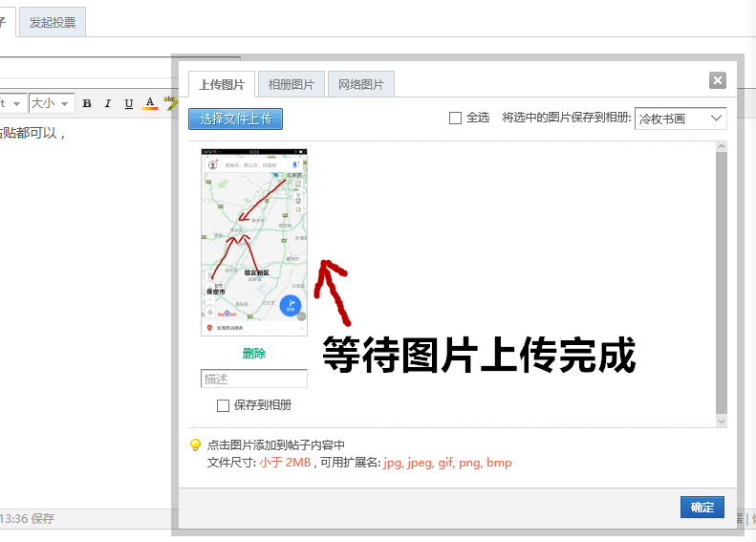Close the image upload dialog
The width and height of the screenshot is (756, 542).
click(718, 80)
